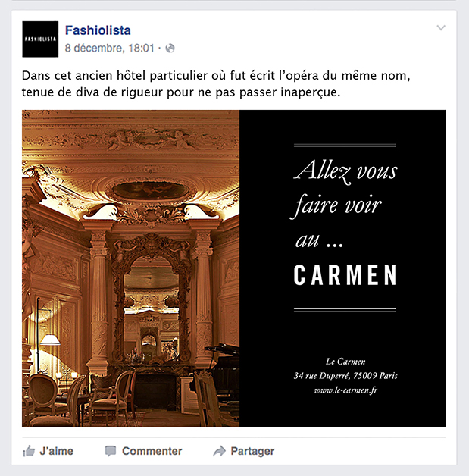Click the ornate mirror in the photo

151,299
